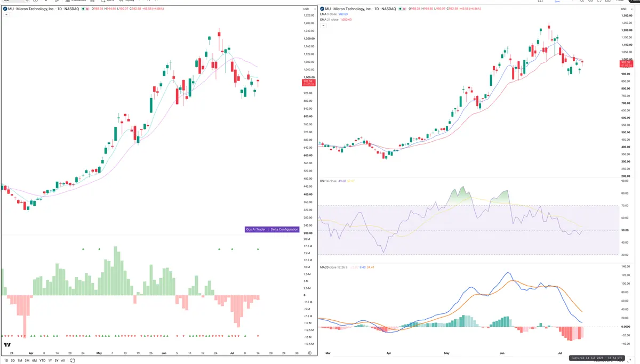Select the YTD time range

tap(42, 360)
